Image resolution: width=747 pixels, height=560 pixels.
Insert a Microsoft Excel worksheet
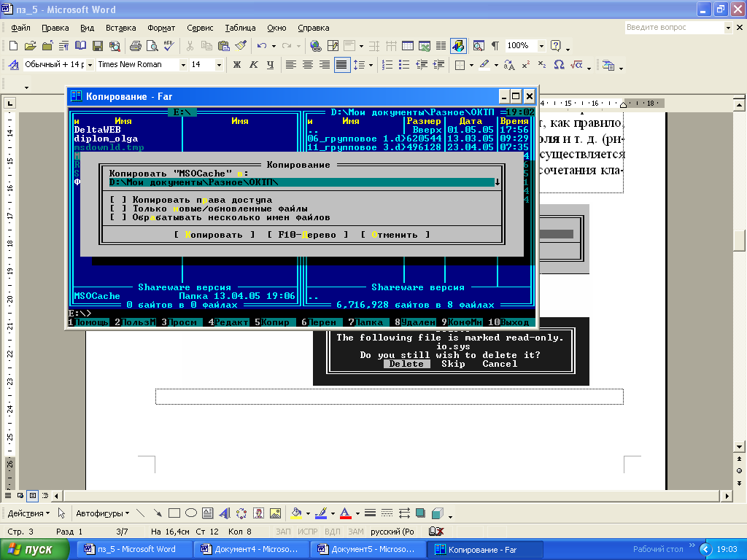pyautogui.click(x=424, y=46)
